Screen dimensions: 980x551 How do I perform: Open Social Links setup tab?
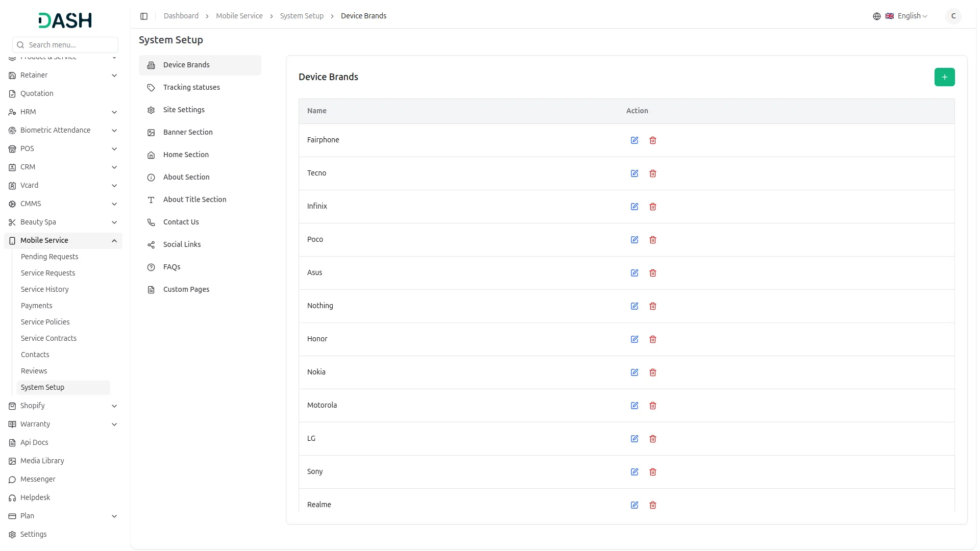(200, 244)
